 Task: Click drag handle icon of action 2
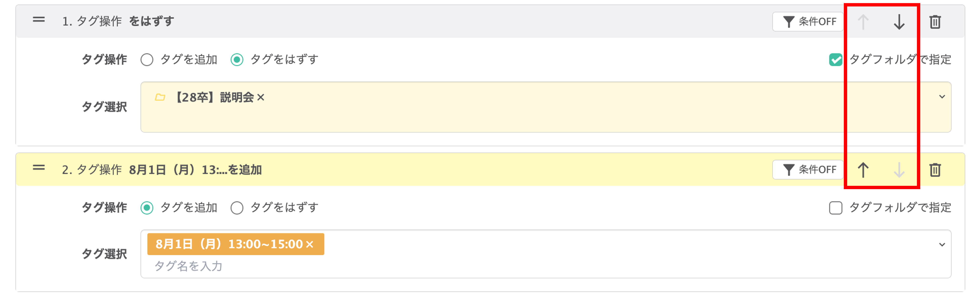38,168
